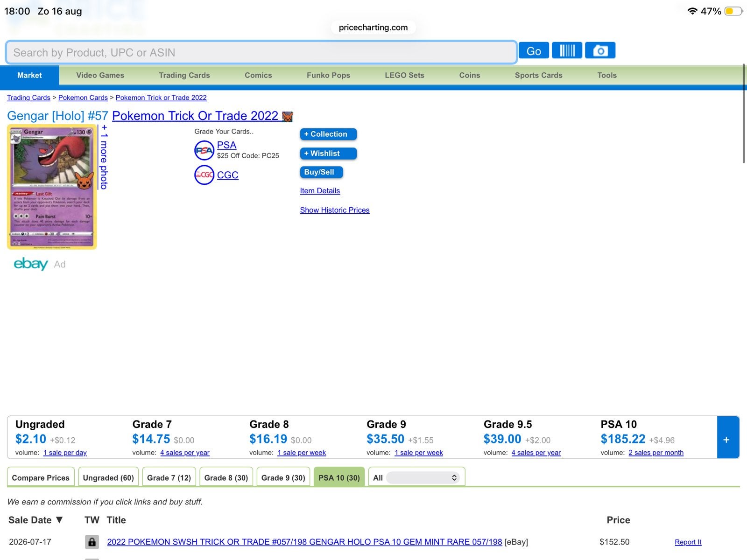Open the All grades dropdown

423,478
